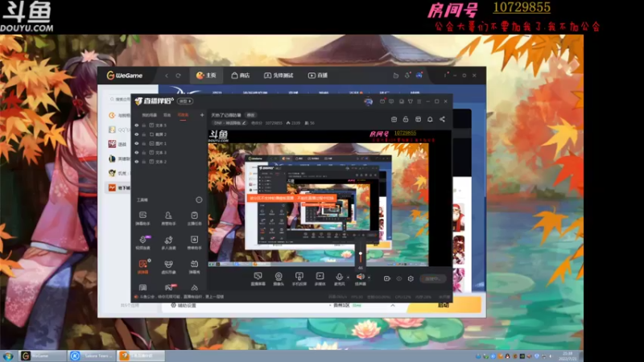
Task: Go back with WeGame back arrow
Action: point(167,76)
